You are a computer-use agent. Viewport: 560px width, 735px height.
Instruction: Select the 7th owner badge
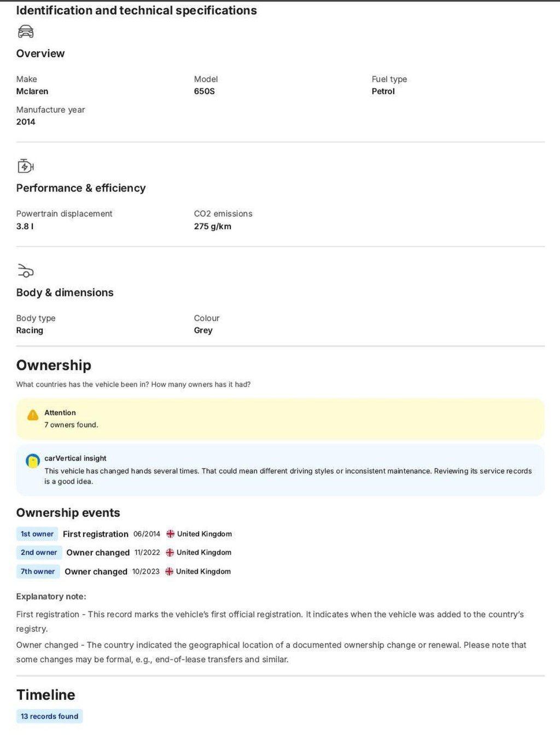[x=38, y=571]
